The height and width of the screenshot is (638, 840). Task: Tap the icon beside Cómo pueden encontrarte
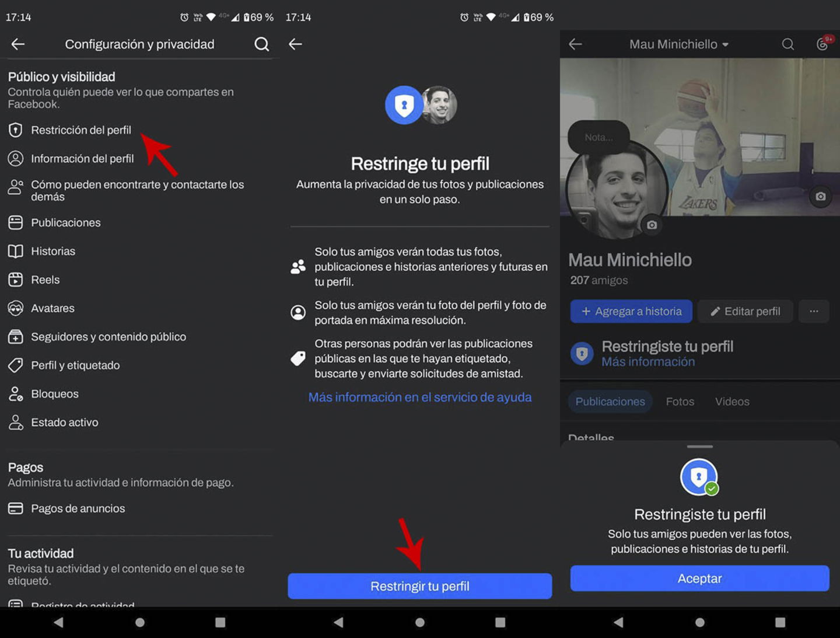point(16,187)
